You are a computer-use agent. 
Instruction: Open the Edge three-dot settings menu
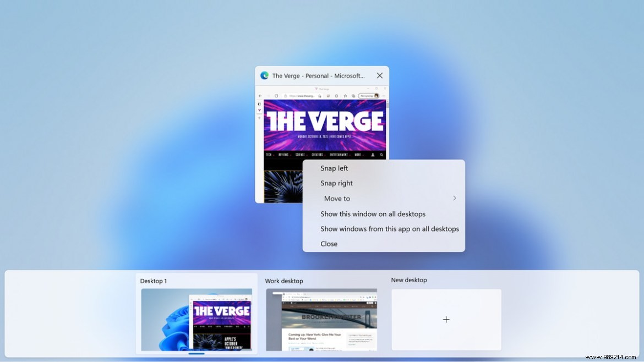(384, 96)
